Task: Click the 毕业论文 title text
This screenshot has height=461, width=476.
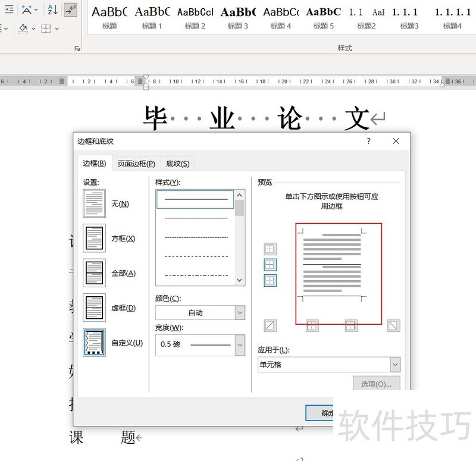Action: [x=256, y=118]
